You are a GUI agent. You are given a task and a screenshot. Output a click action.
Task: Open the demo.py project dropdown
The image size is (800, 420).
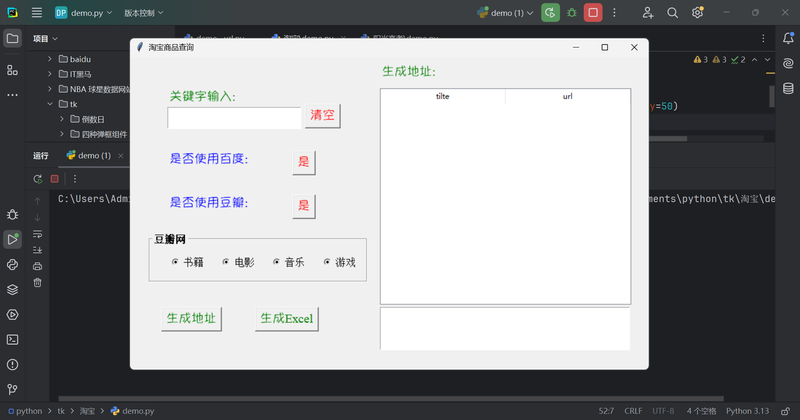pyautogui.click(x=84, y=13)
